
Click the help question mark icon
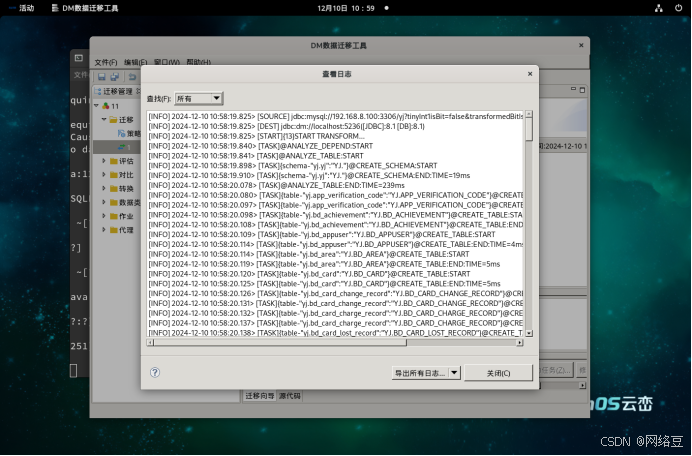coord(155,372)
